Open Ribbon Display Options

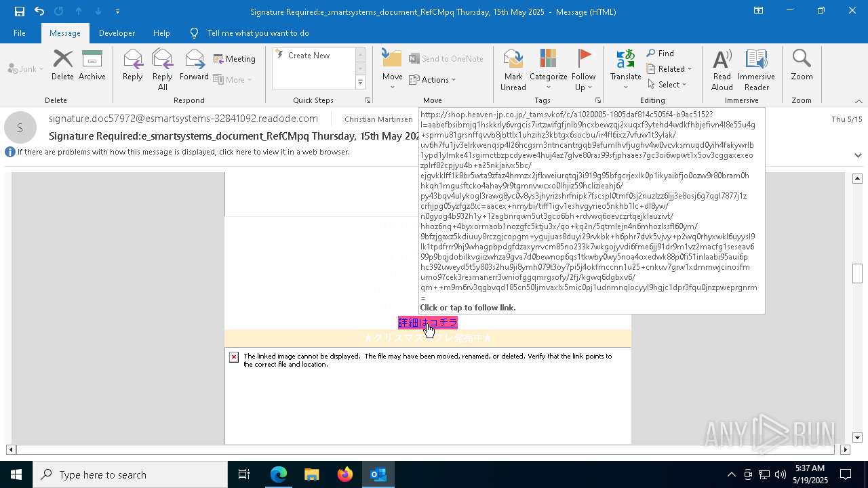[x=758, y=11]
